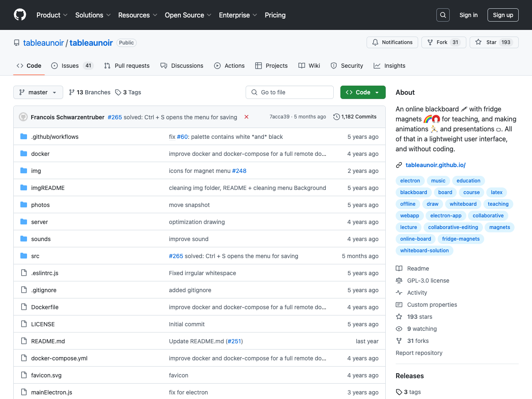Open the Security tab
The width and height of the screenshot is (532, 399).
(347, 66)
